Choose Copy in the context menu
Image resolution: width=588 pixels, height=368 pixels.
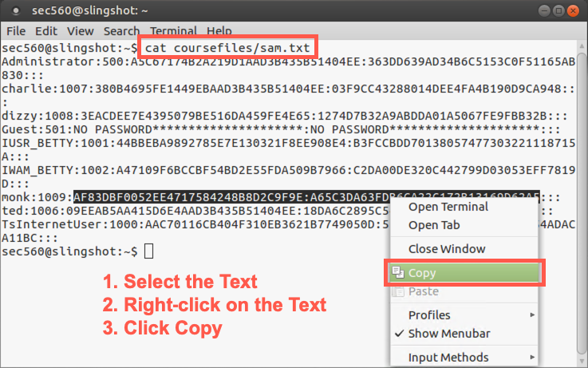tap(464, 273)
